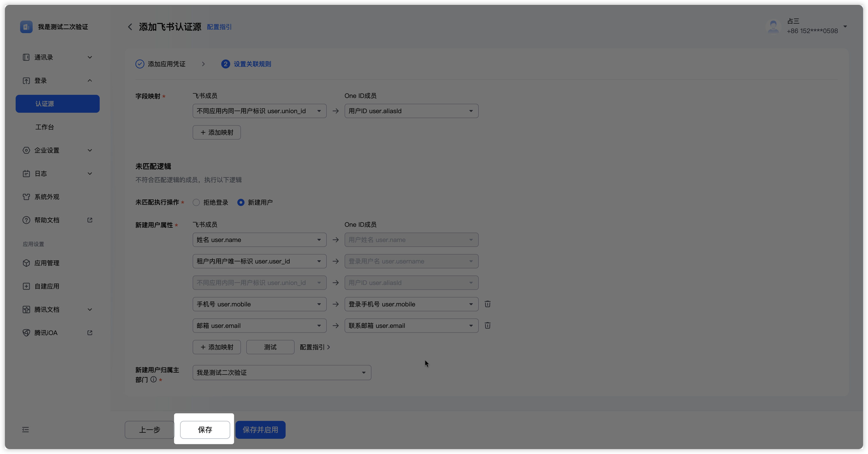Select the 新建用户 radio option
Screen dimensions: 868x454
pos(241,203)
